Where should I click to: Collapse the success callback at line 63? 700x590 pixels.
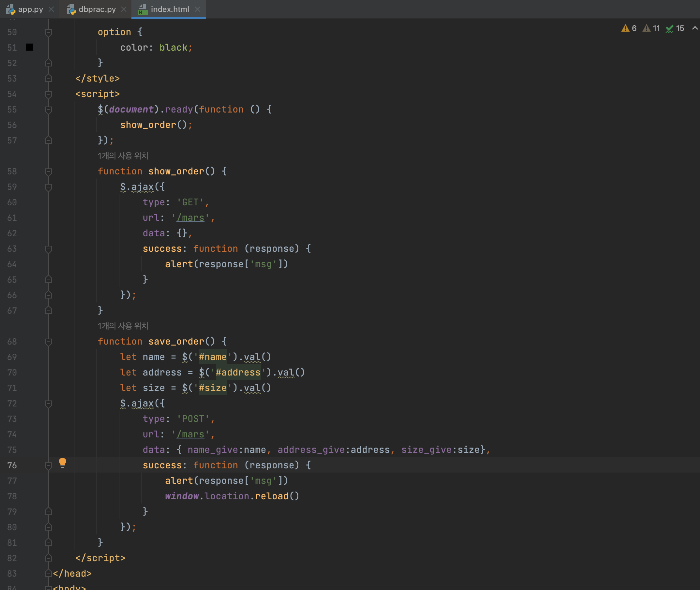[x=48, y=249]
